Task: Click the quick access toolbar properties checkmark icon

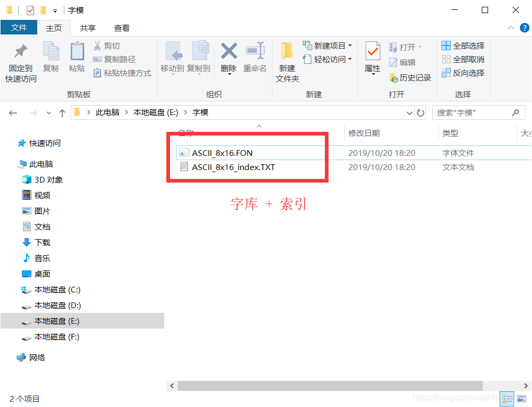Action: [x=30, y=10]
